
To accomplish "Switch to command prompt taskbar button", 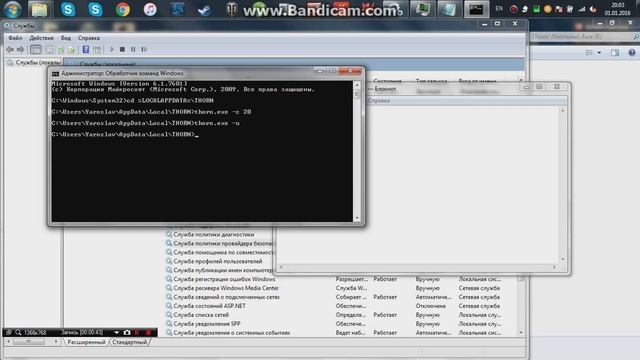I will (476, 9).
